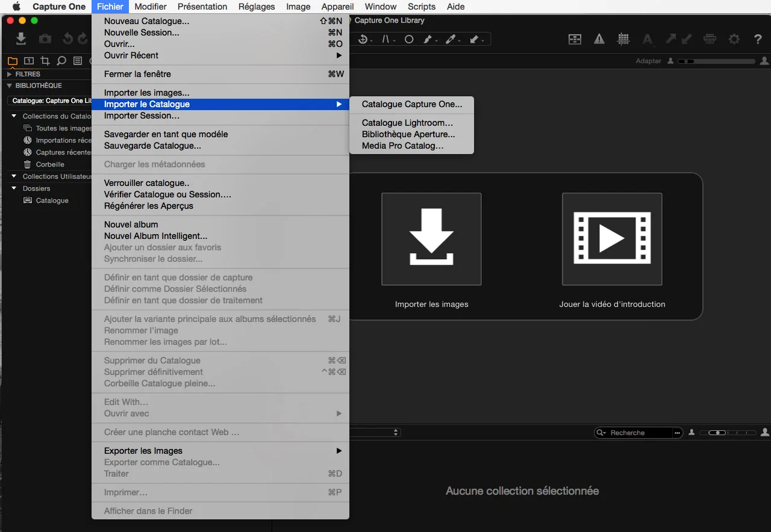Open the Catalogue selector dropdown
The image size is (771, 532).
[x=50, y=101]
